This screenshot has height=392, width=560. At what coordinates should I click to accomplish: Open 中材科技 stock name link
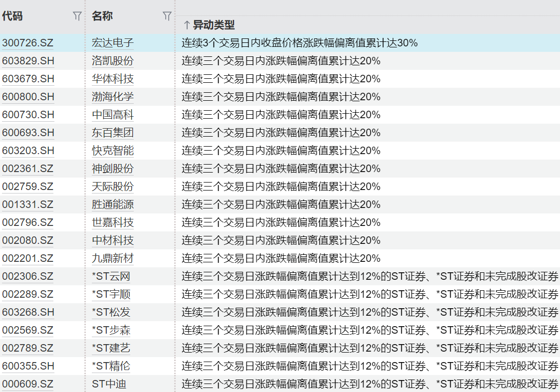(113, 241)
